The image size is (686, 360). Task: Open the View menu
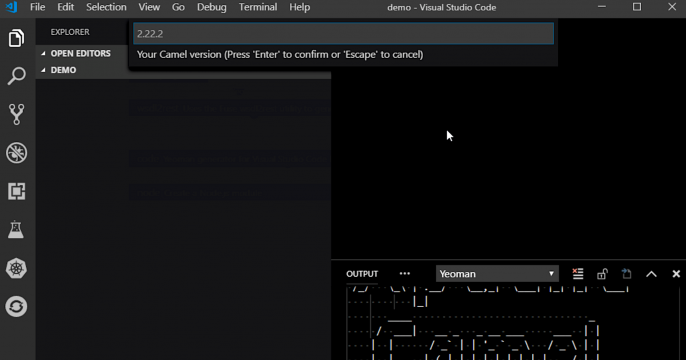pyautogui.click(x=149, y=7)
